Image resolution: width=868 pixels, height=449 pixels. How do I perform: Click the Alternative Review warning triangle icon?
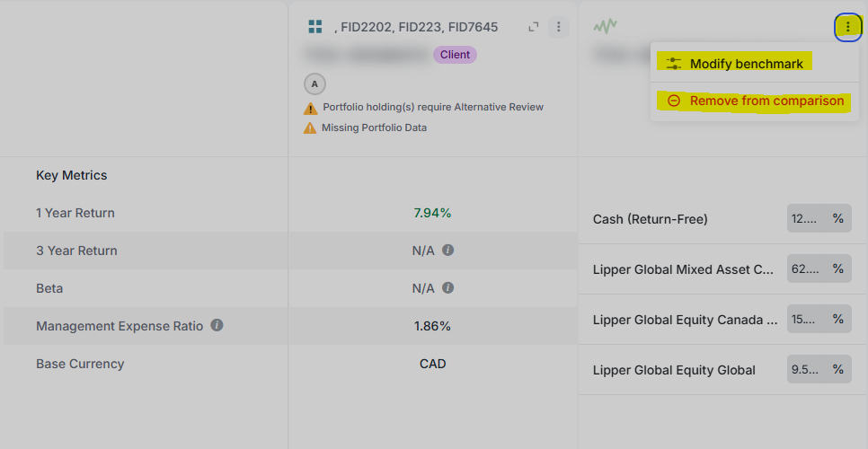(x=311, y=108)
